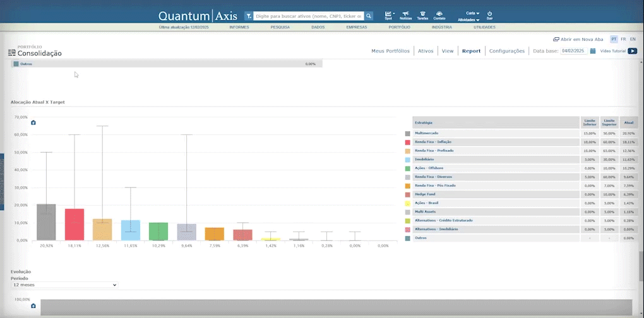The width and height of the screenshot is (644, 318).
Task: Switch language to FR
Action: point(623,39)
